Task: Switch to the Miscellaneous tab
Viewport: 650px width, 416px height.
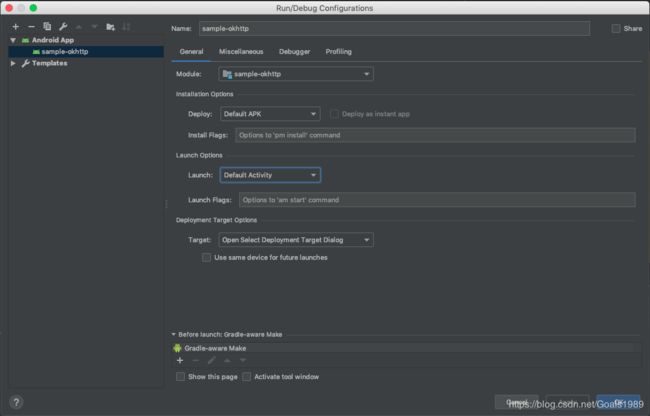Action: (241, 52)
